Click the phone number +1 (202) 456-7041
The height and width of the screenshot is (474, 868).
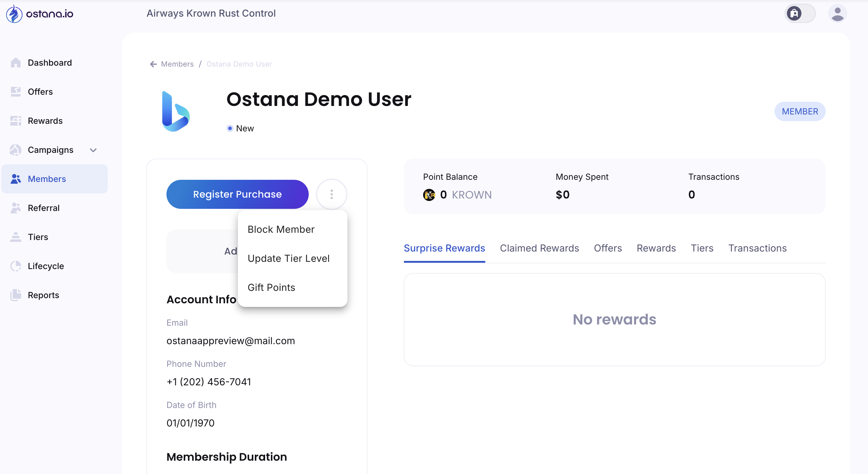[209, 382]
